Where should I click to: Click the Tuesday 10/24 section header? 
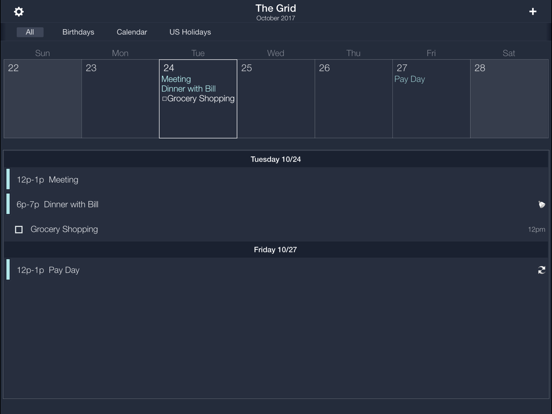click(x=276, y=159)
